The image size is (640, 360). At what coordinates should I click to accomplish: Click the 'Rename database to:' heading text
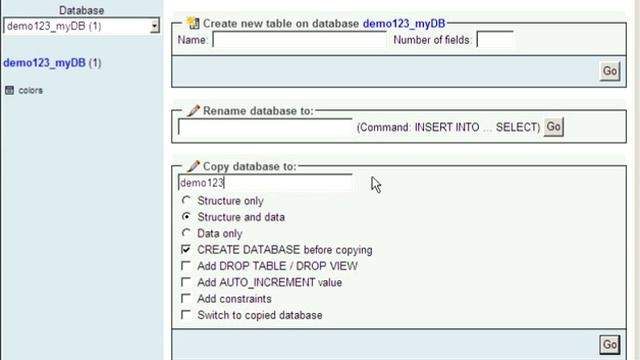[x=258, y=111]
